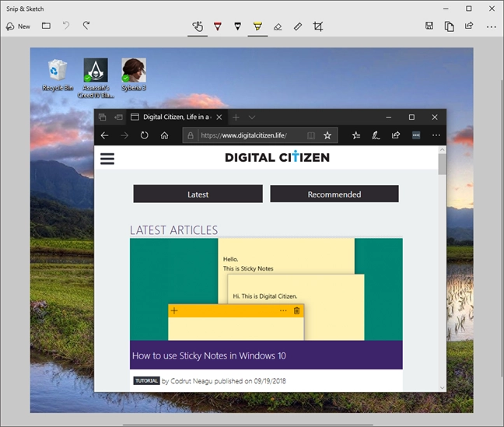This screenshot has height=427, width=504.
Task: Open How to use Sticky Notes article
Action: coord(209,355)
